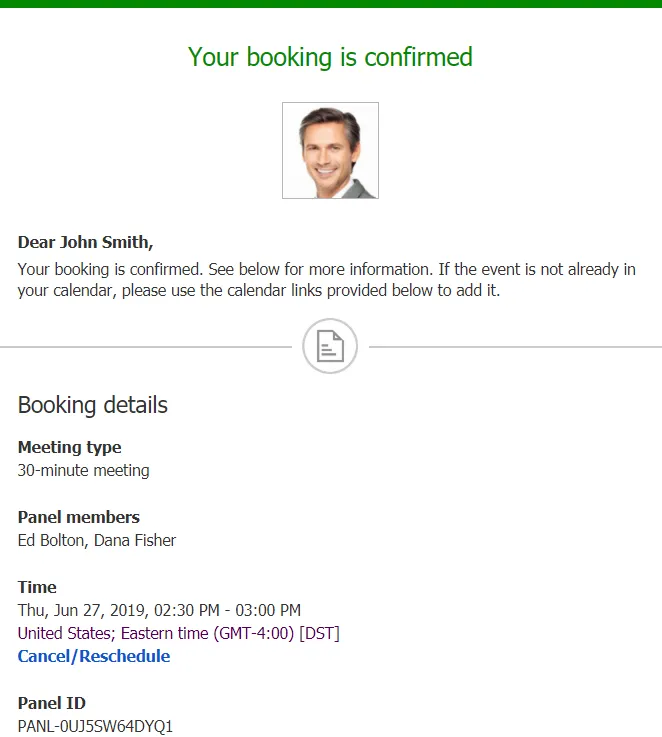Open the Cancel/Reschedule link
The width and height of the screenshot is (662, 737).
[x=94, y=656]
